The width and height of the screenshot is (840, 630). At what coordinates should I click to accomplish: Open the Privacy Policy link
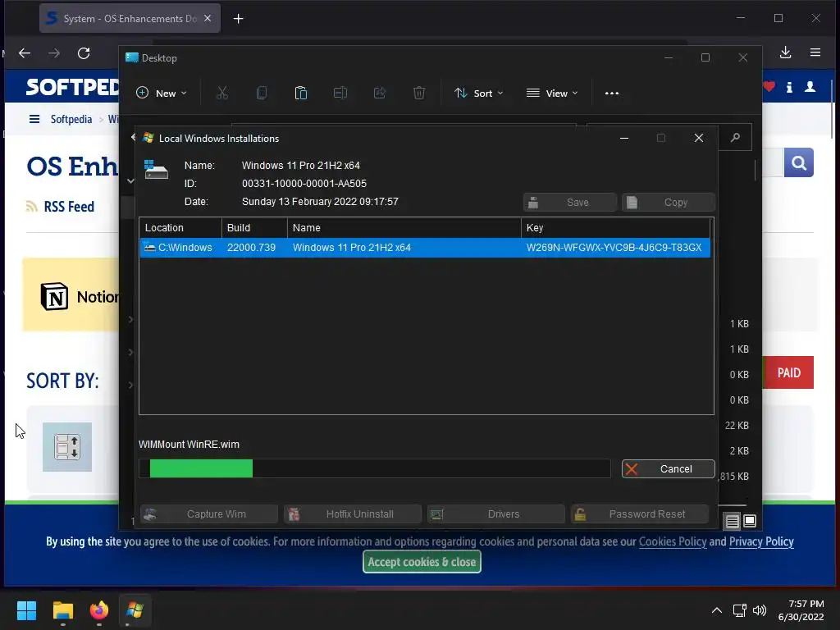pos(761,541)
